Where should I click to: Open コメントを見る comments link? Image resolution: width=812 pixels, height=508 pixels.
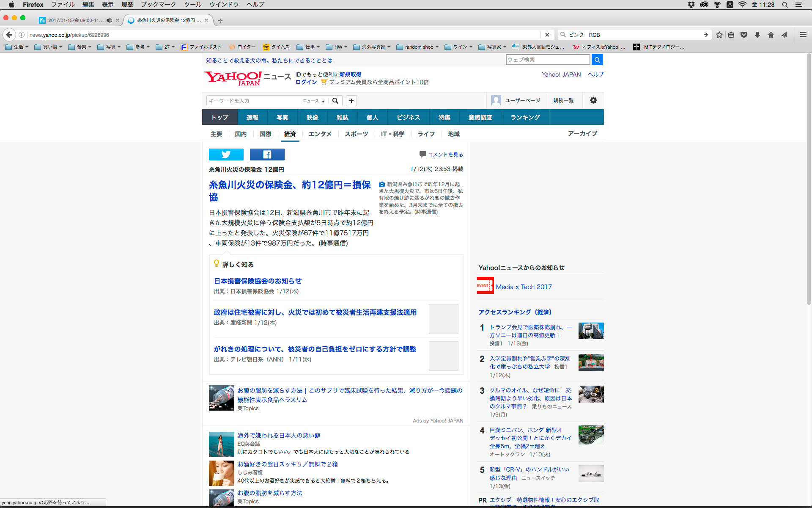(x=445, y=155)
